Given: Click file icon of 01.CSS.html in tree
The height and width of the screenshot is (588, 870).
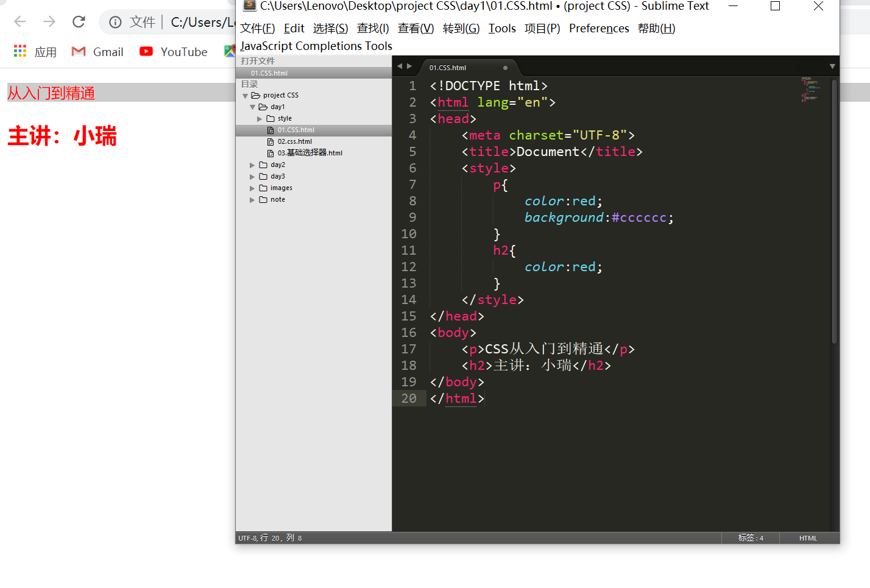Looking at the screenshot, I should click(x=271, y=130).
